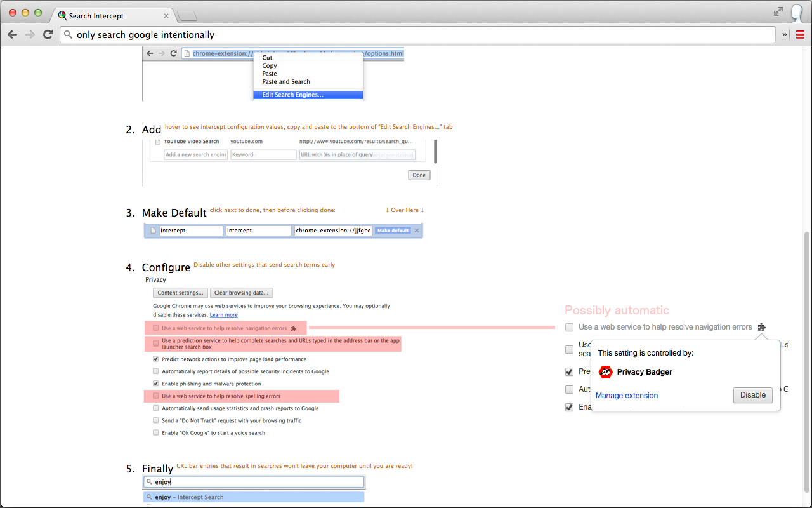Toggle 'Use a web service to help resolve spelling errors'

156,396
